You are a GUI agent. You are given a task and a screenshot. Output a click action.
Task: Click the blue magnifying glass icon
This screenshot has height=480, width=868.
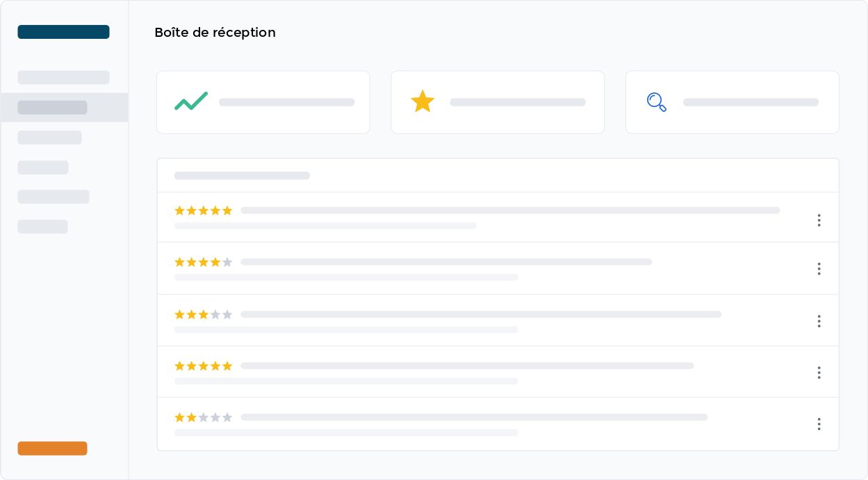[x=657, y=102]
